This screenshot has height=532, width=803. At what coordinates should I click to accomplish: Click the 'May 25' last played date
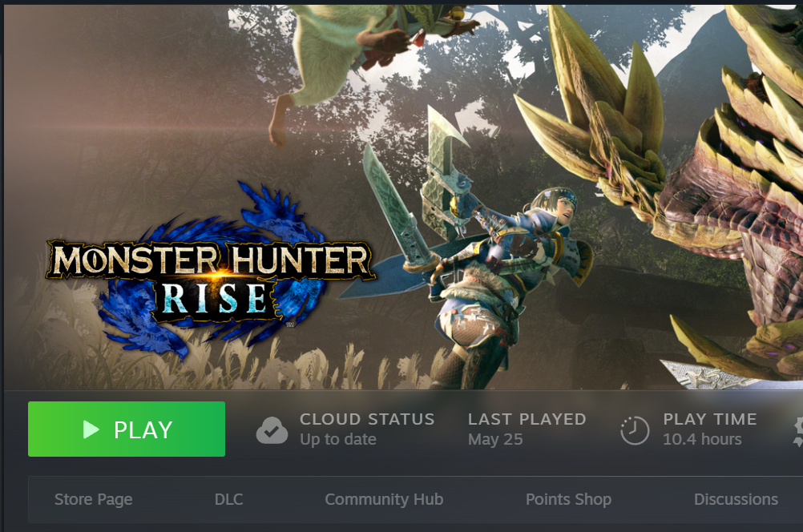(x=495, y=439)
